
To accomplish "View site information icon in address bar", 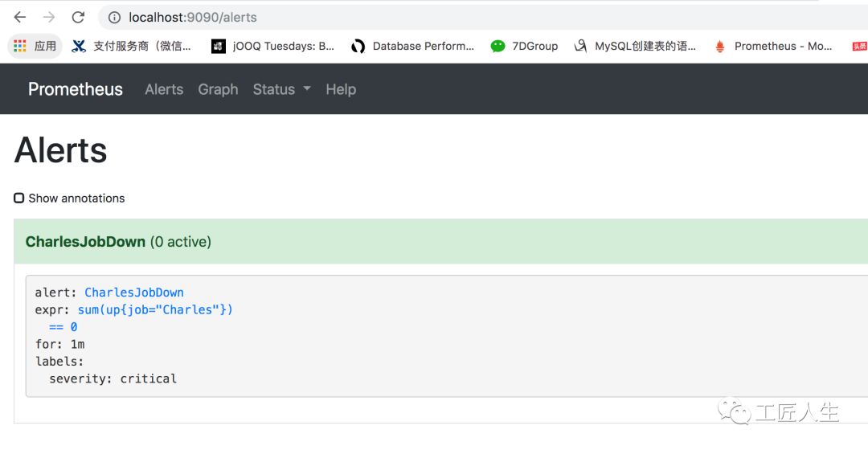I will coord(115,17).
